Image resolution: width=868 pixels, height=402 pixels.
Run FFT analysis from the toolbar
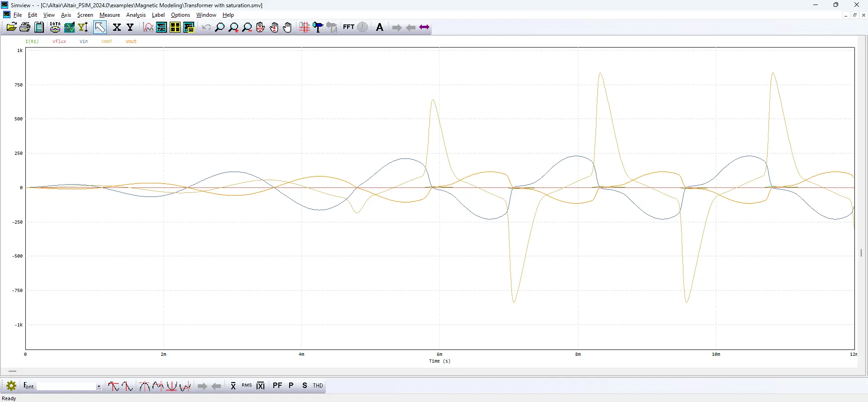click(348, 27)
